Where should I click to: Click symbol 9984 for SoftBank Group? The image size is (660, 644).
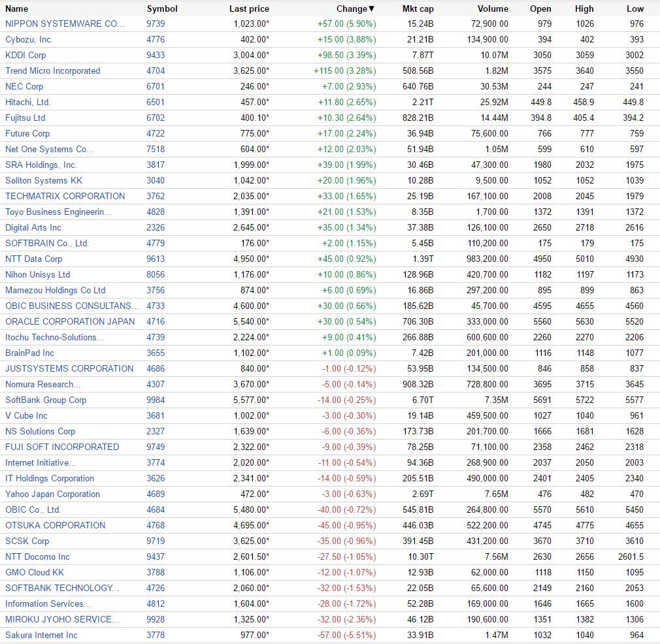(x=156, y=400)
